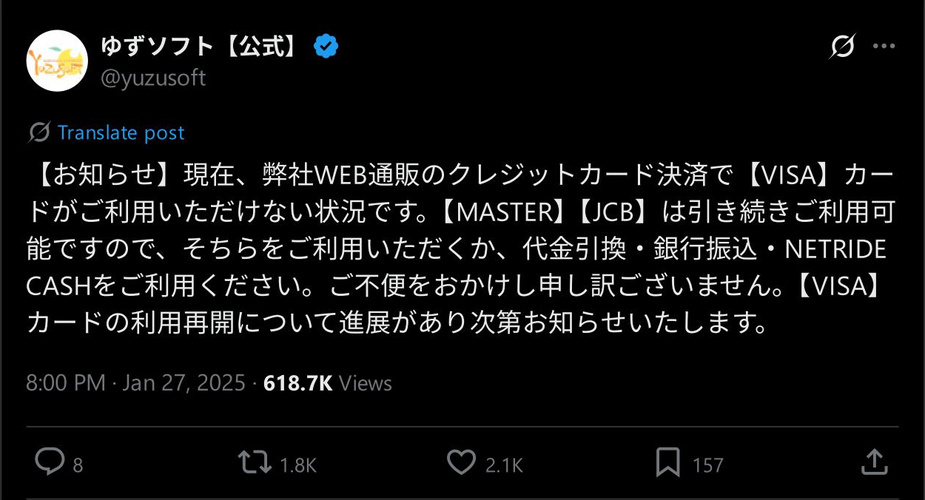Click the 2.1K likes count

click(504, 465)
